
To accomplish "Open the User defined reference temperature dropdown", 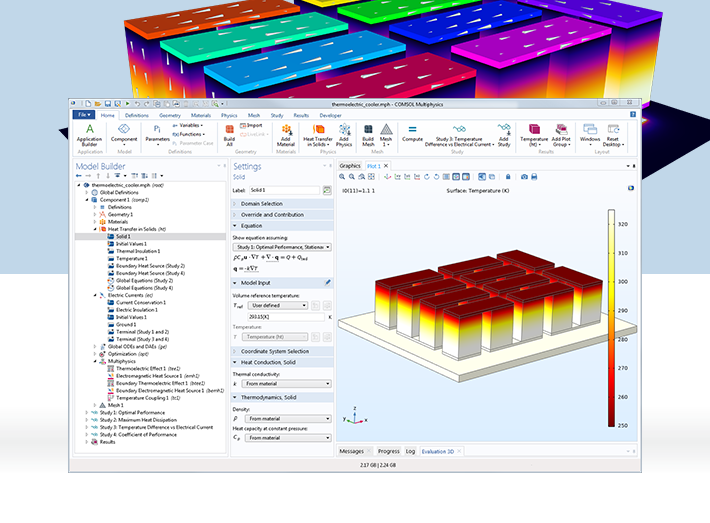I will pyautogui.click(x=278, y=306).
